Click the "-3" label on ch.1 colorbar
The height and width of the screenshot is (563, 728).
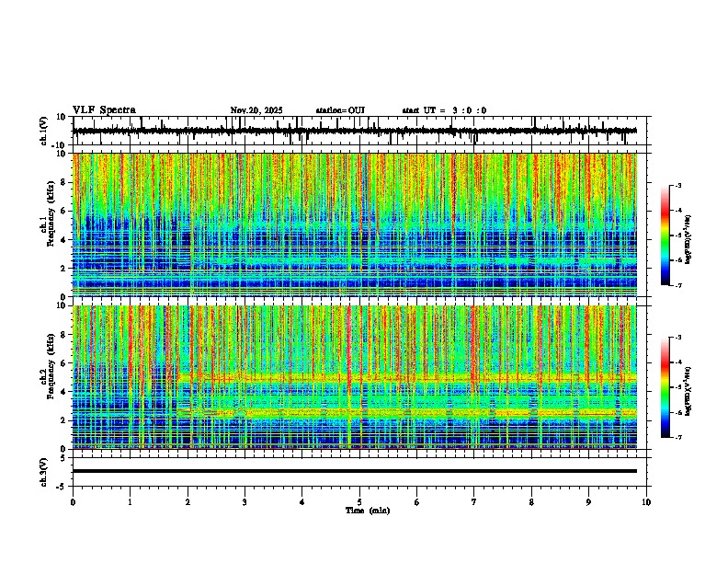coord(677,186)
